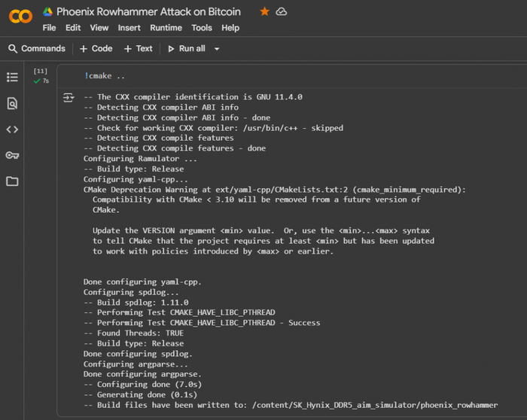Toggle the cell output view icon
Image resolution: width=527 pixels, height=420 pixels.
(69, 98)
